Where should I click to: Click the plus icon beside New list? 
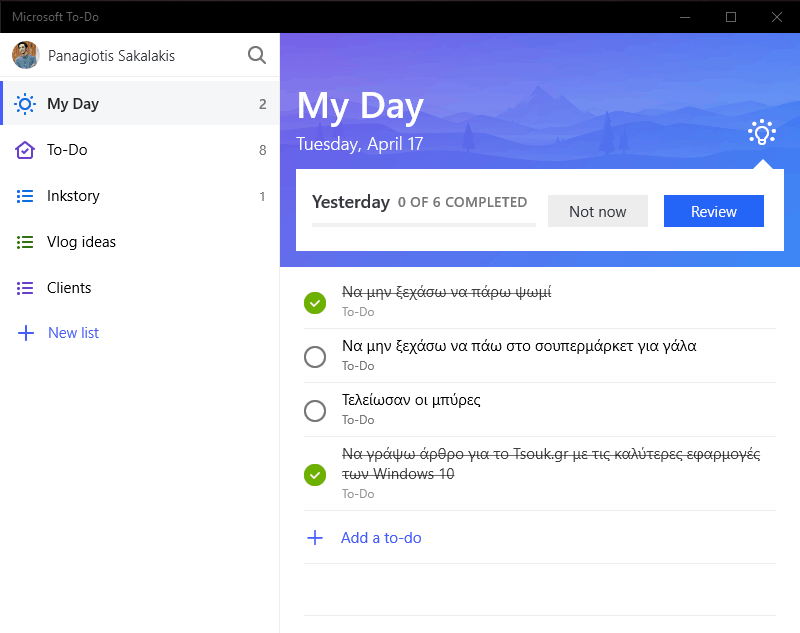tap(26, 333)
